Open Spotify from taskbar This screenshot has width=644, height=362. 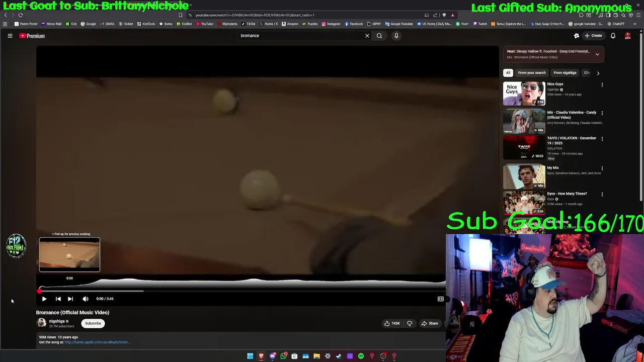pyautogui.click(x=361, y=356)
